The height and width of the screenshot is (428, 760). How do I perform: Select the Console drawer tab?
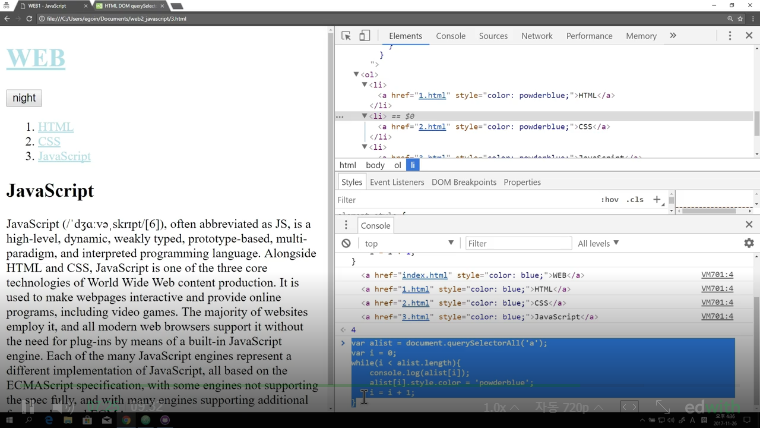coord(375,225)
